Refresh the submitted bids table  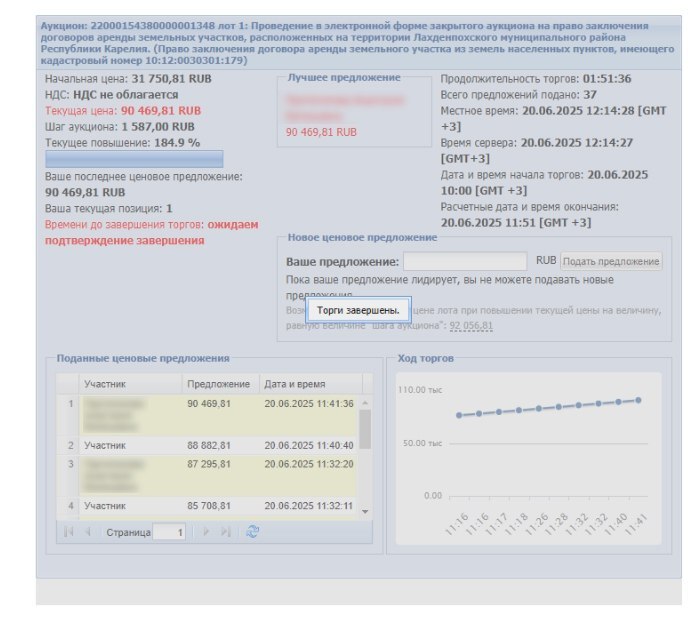click(x=252, y=532)
